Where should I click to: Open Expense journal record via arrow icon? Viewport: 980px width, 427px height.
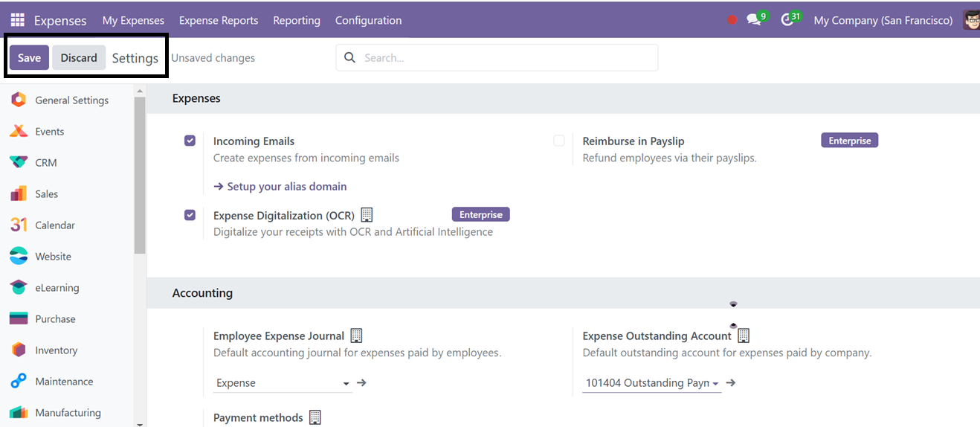click(x=362, y=383)
